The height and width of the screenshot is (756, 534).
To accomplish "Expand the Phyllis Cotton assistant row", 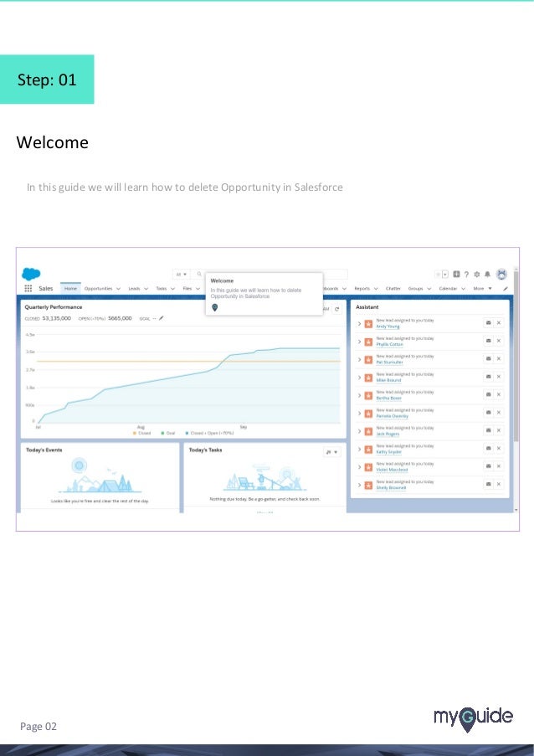I will 360,342.
